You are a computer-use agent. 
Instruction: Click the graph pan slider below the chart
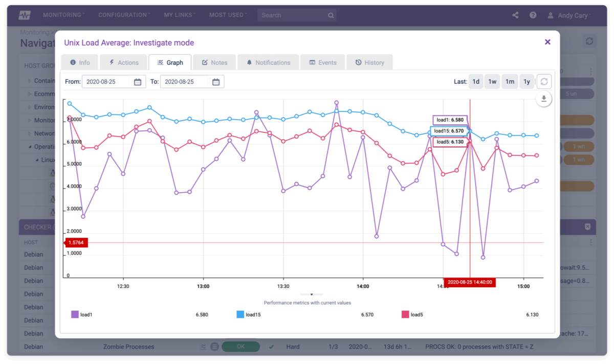tap(312, 294)
